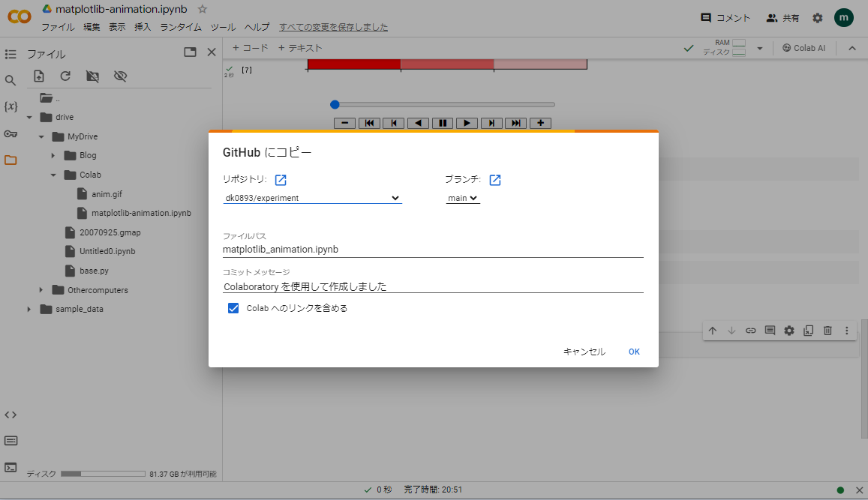Open Colab AI button

[x=803, y=48]
